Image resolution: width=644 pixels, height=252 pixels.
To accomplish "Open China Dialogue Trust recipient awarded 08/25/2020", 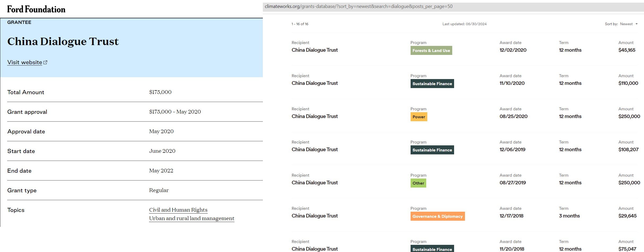I will (315, 116).
